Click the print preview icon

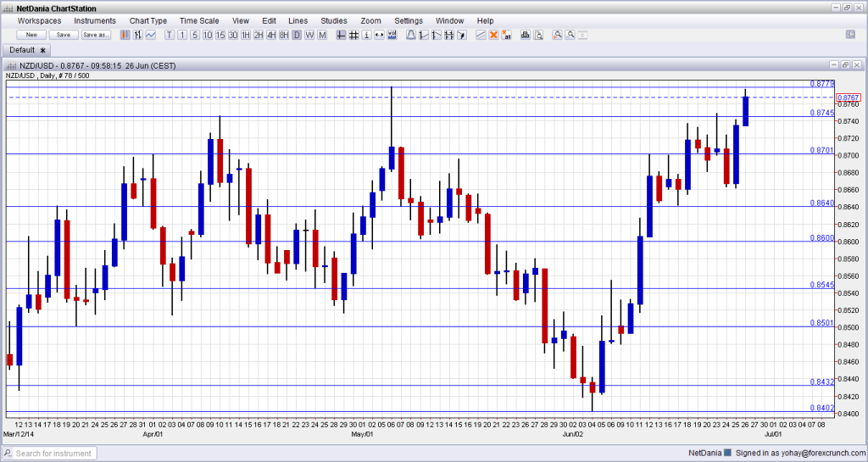coord(538,35)
